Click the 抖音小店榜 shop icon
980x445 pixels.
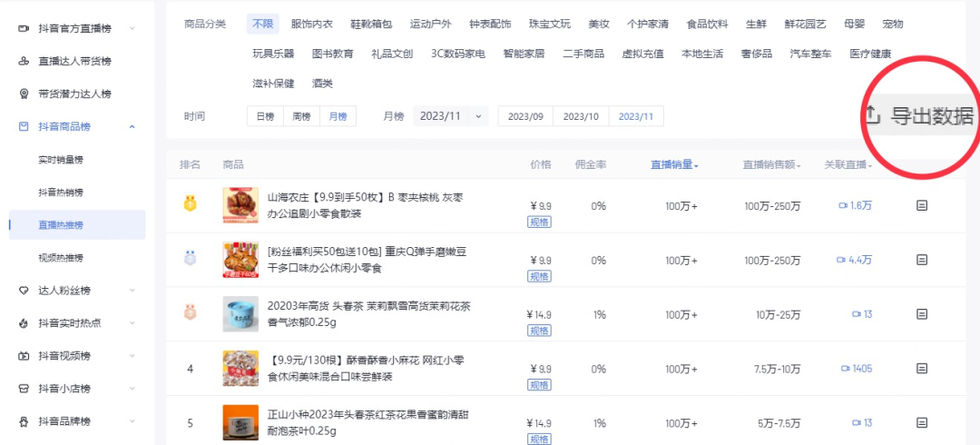click(24, 389)
